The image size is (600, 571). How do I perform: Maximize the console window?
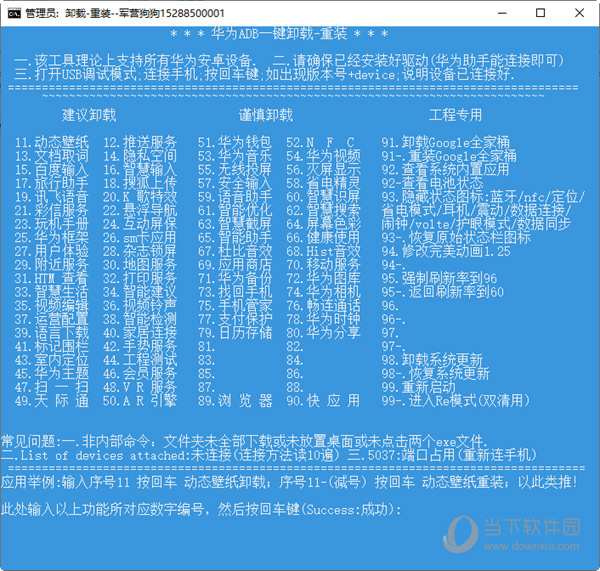pos(540,13)
